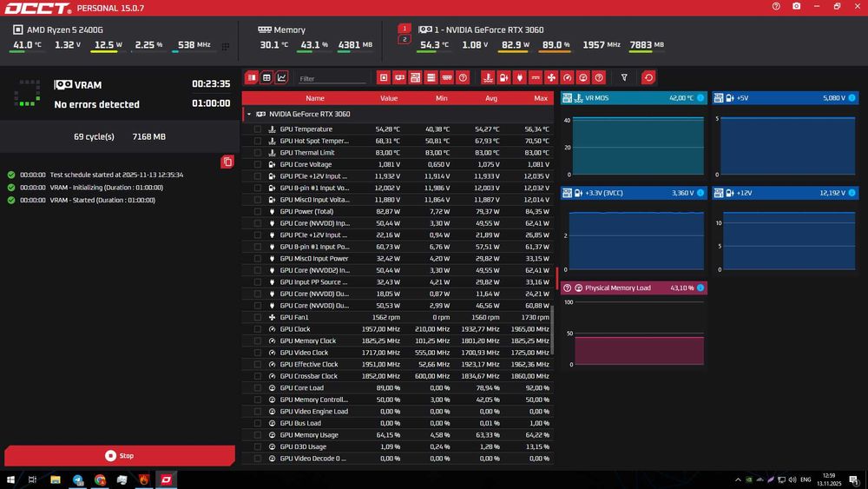Collapse the NVIDIA GeForce RTX 3060 group
Viewport: 868px width, 489px height.
249,114
